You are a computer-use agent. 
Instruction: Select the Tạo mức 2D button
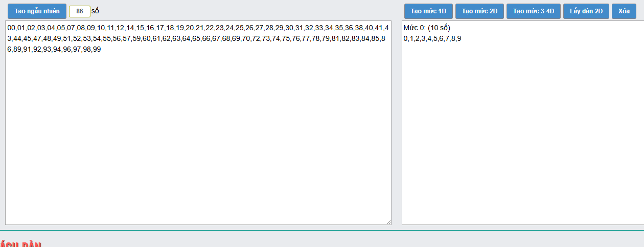[479, 11]
